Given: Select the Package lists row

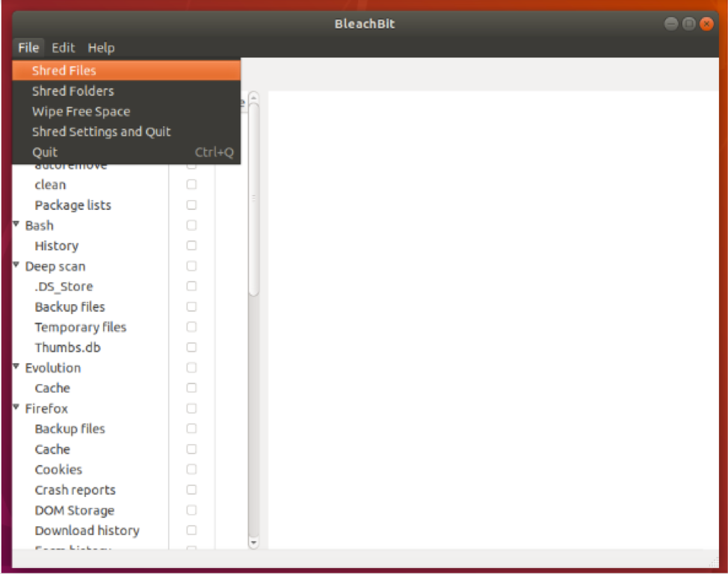Looking at the screenshot, I should tap(73, 205).
